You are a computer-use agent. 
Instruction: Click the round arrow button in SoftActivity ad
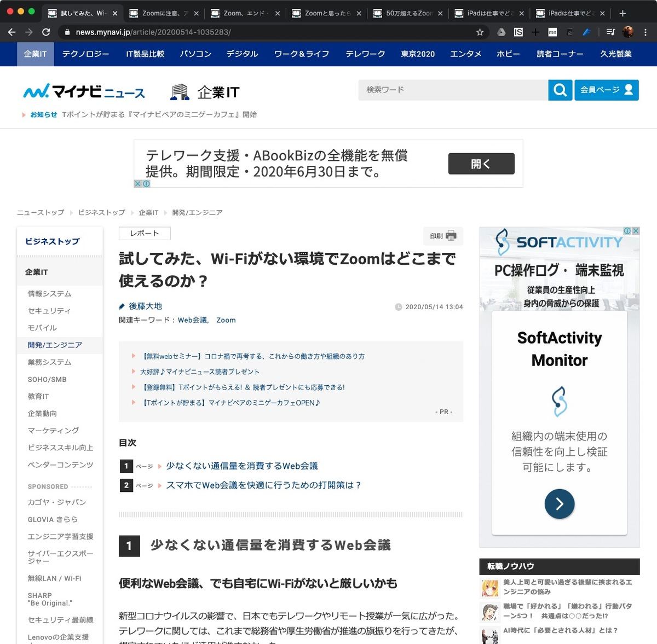(560, 504)
